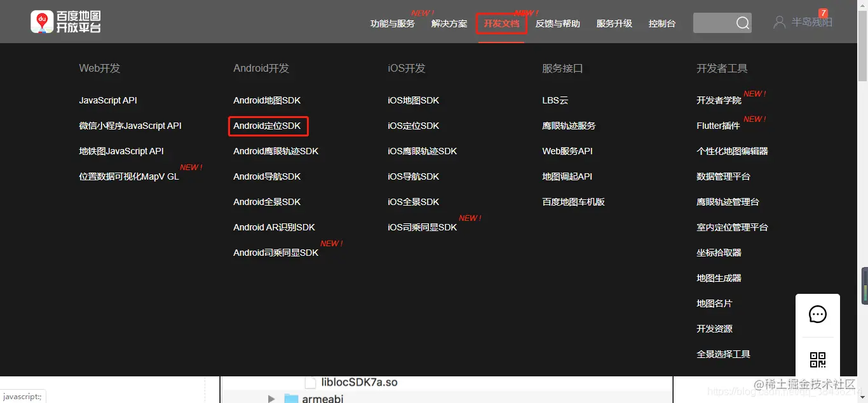The image size is (868, 403).
Task: Open 数据管理平台 link
Action: pos(723,176)
